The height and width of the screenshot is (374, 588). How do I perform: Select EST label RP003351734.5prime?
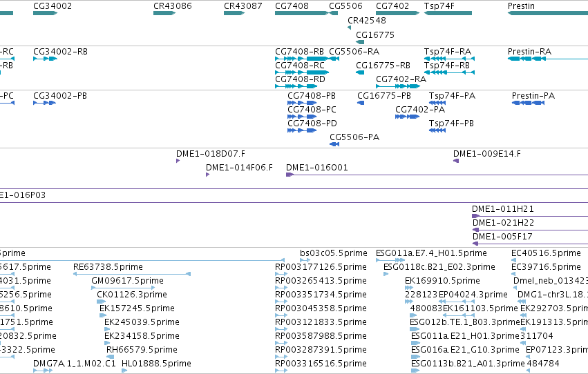pos(321,295)
